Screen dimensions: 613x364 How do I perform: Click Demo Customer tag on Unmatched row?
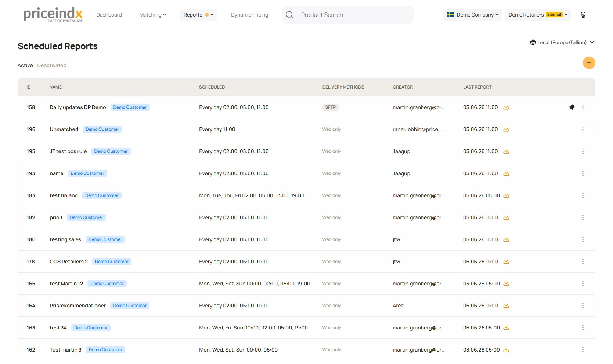102,129
